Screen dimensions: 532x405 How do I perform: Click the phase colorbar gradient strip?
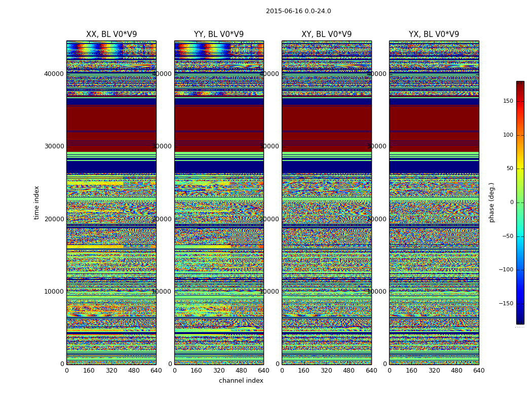pos(520,202)
